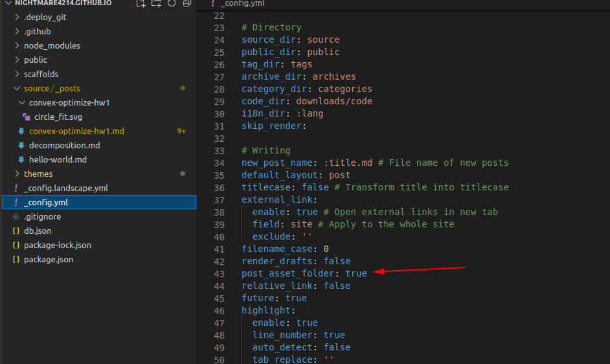Click the '# Directory' comment
Screen dimensions: 610x364
(x=271, y=27)
